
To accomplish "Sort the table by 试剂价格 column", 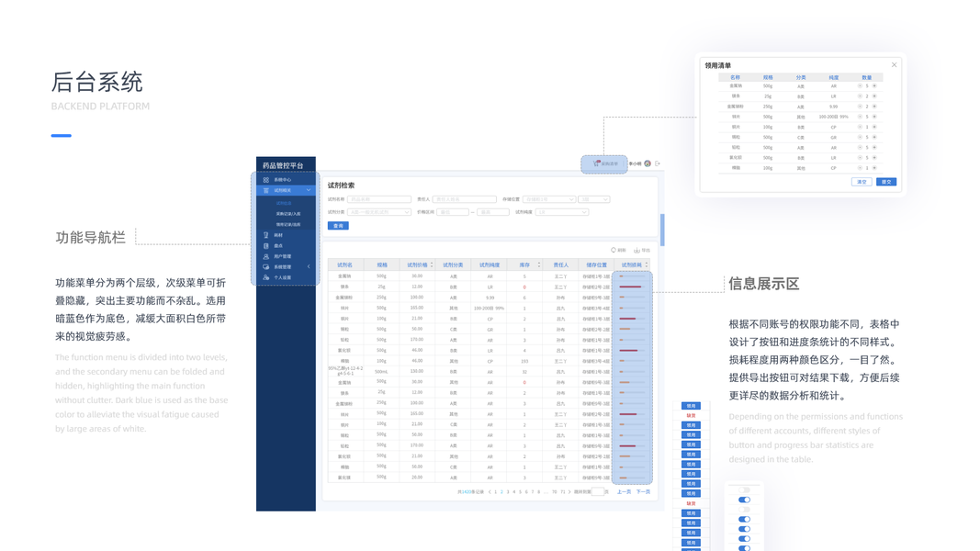I will 432,264.
